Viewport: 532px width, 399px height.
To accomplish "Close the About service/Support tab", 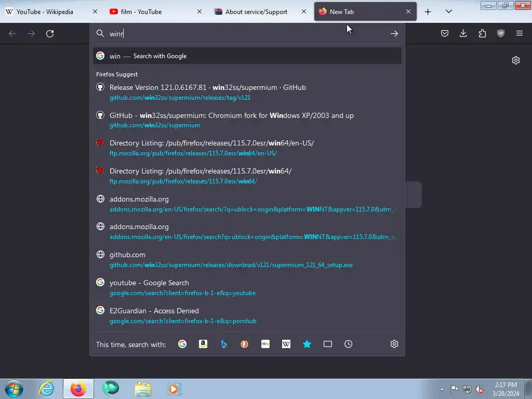I will (304, 11).
